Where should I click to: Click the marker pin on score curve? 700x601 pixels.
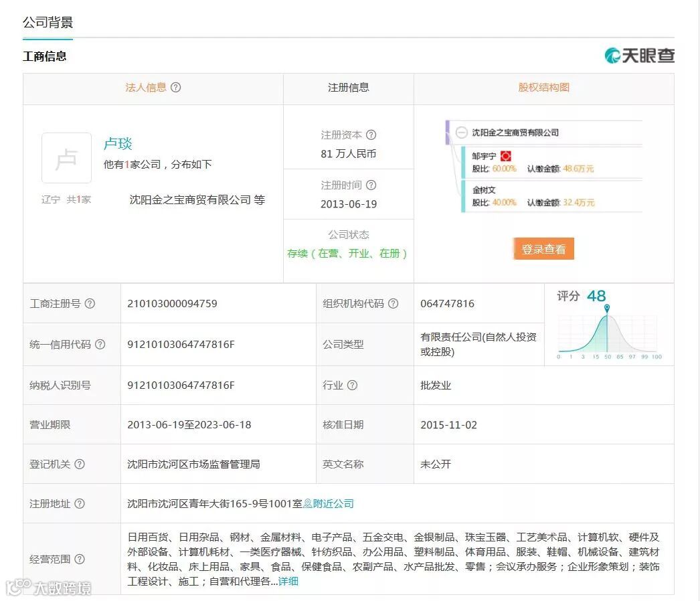coord(607,308)
